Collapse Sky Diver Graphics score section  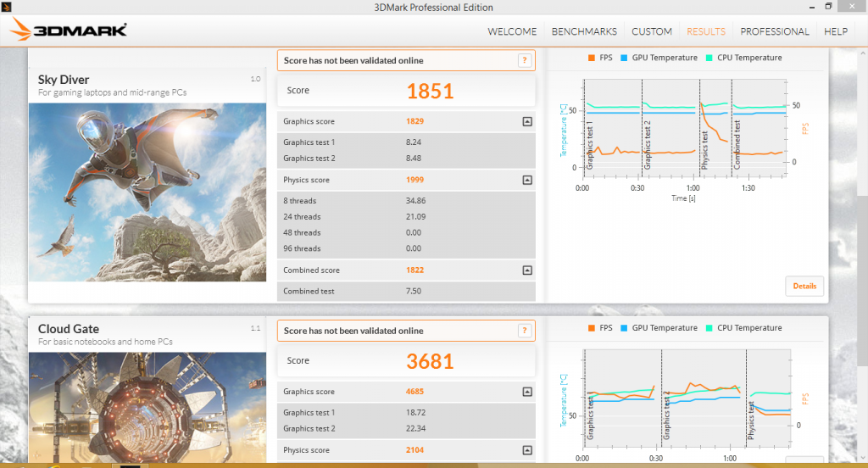(x=527, y=121)
